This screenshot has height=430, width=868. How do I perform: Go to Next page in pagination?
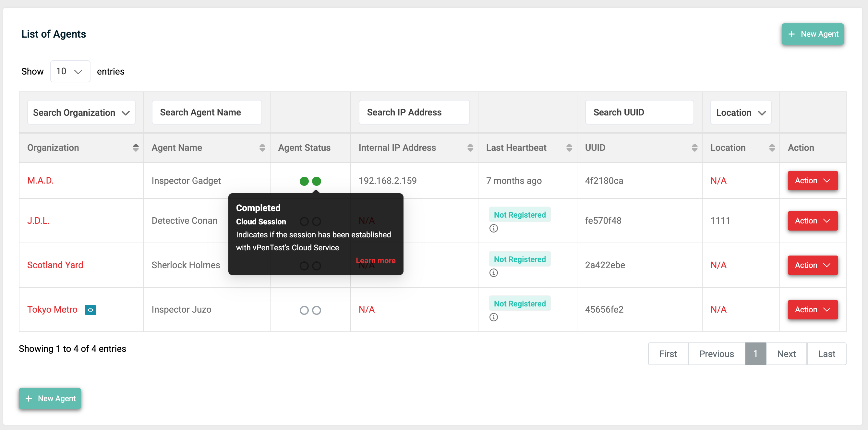[x=786, y=353]
